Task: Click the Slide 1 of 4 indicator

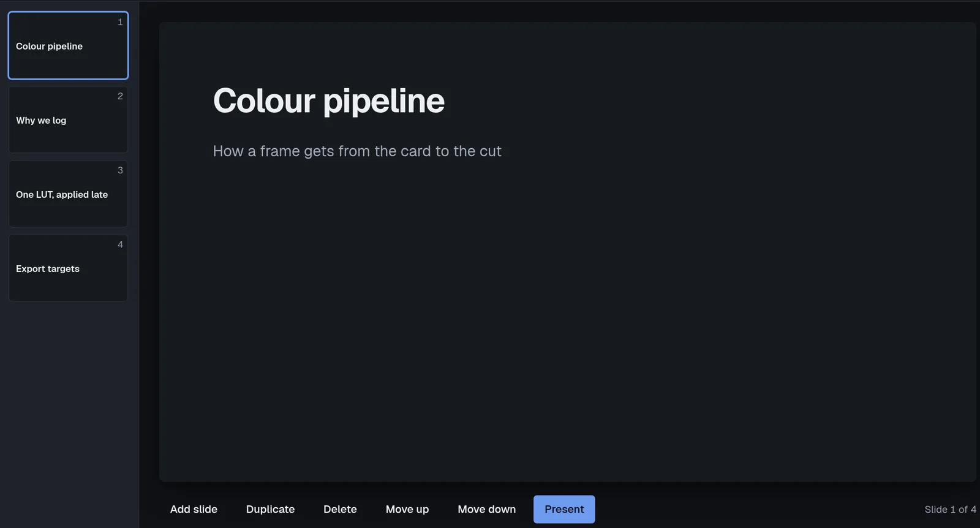Action: pyautogui.click(x=950, y=510)
